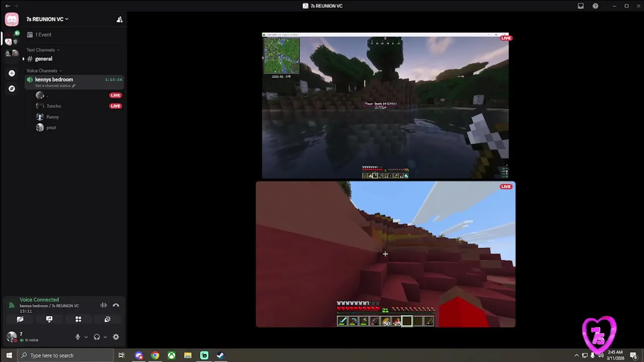
Task: Turn on camera button
Action: pyautogui.click(x=20, y=319)
